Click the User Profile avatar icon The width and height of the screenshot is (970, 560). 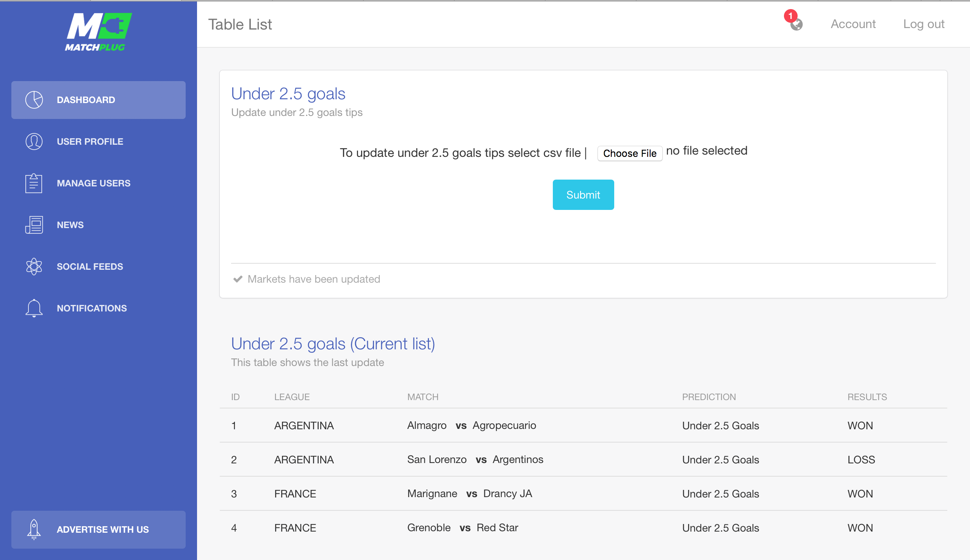tap(34, 142)
